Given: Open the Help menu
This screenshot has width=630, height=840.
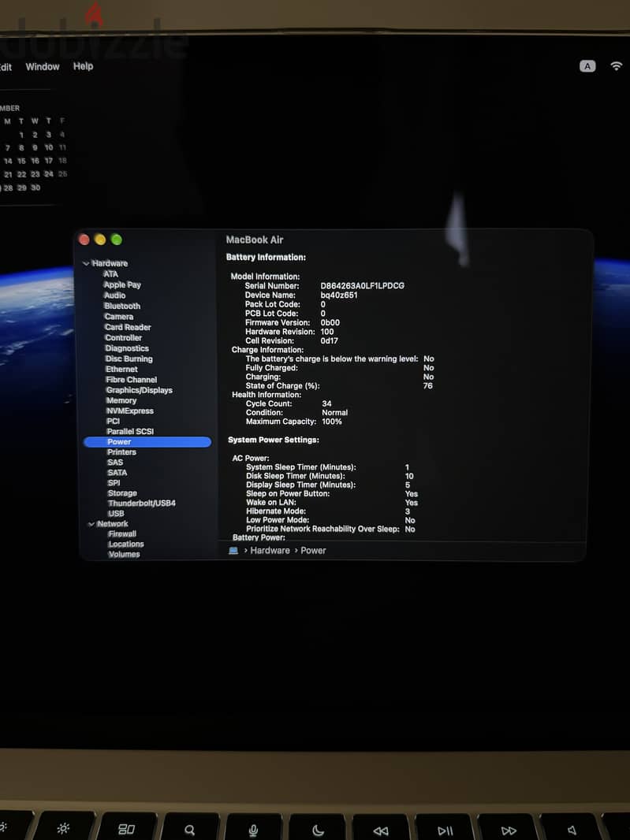Looking at the screenshot, I should 83,66.
